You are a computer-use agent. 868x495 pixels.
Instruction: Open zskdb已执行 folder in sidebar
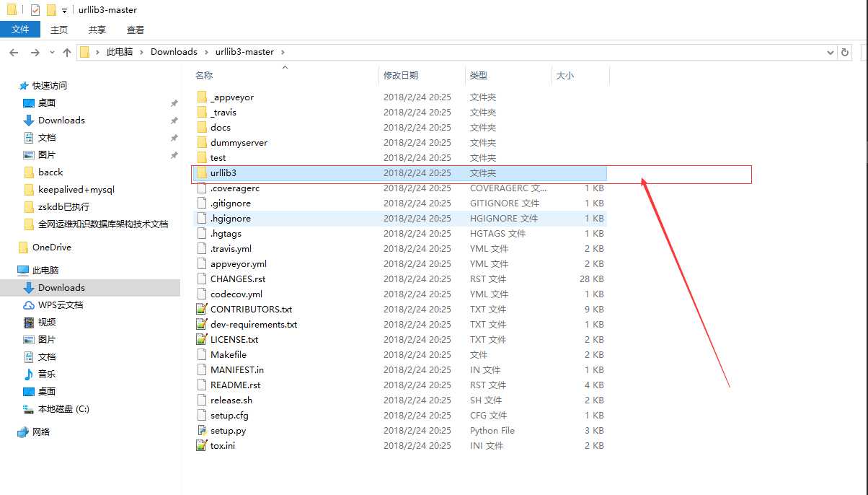(63, 206)
